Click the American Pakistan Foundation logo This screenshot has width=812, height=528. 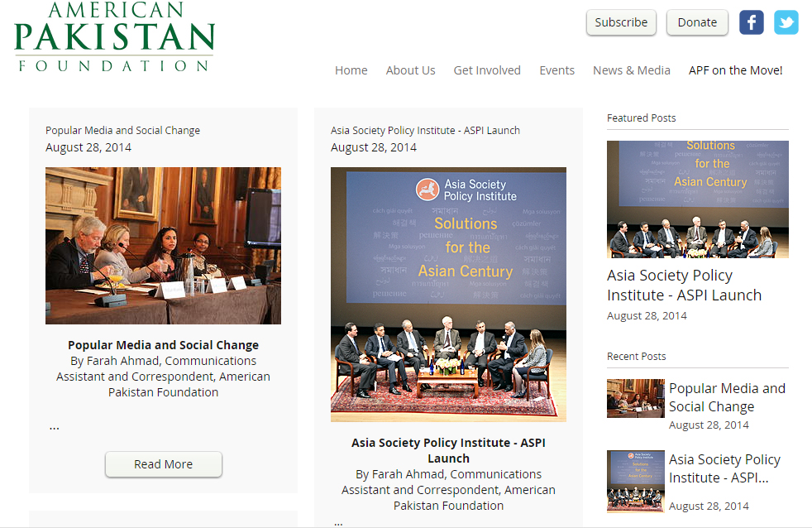click(114, 36)
